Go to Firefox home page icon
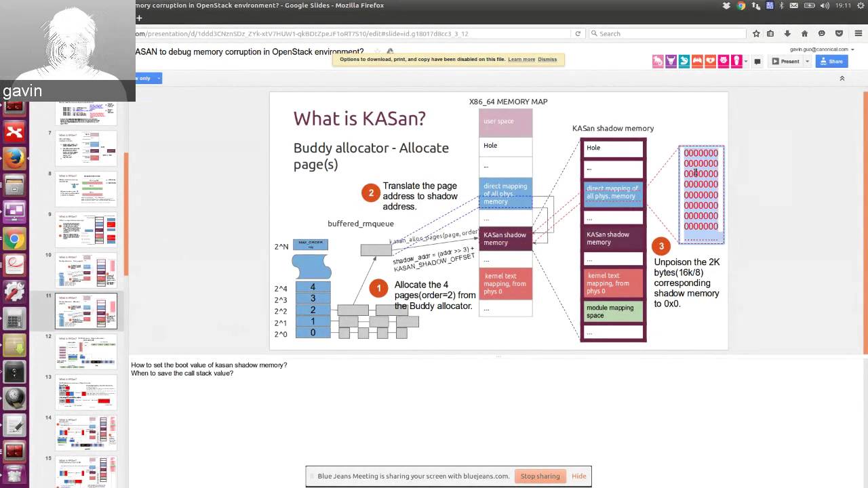The height and width of the screenshot is (488, 868). click(804, 33)
